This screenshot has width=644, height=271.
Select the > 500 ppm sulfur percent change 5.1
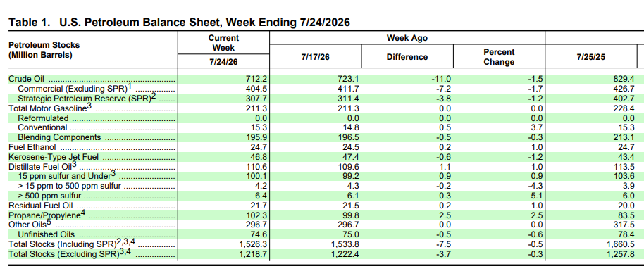(537, 196)
